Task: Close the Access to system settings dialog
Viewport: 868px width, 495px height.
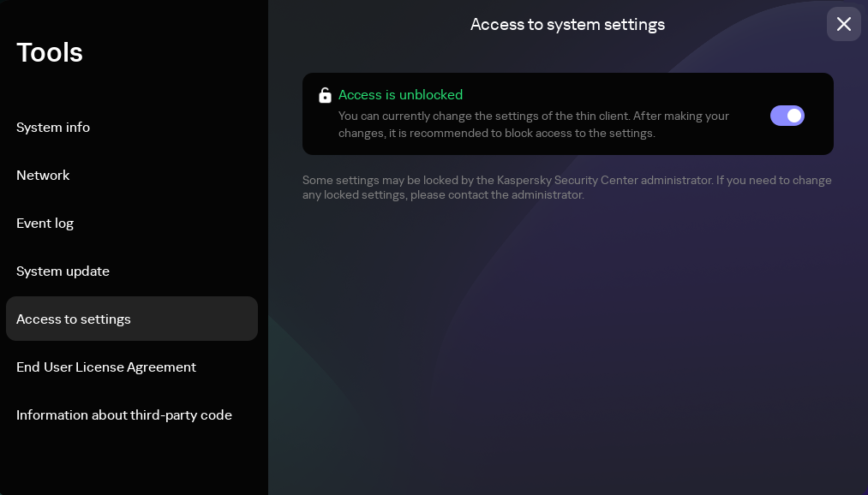Action: (x=843, y=24)
